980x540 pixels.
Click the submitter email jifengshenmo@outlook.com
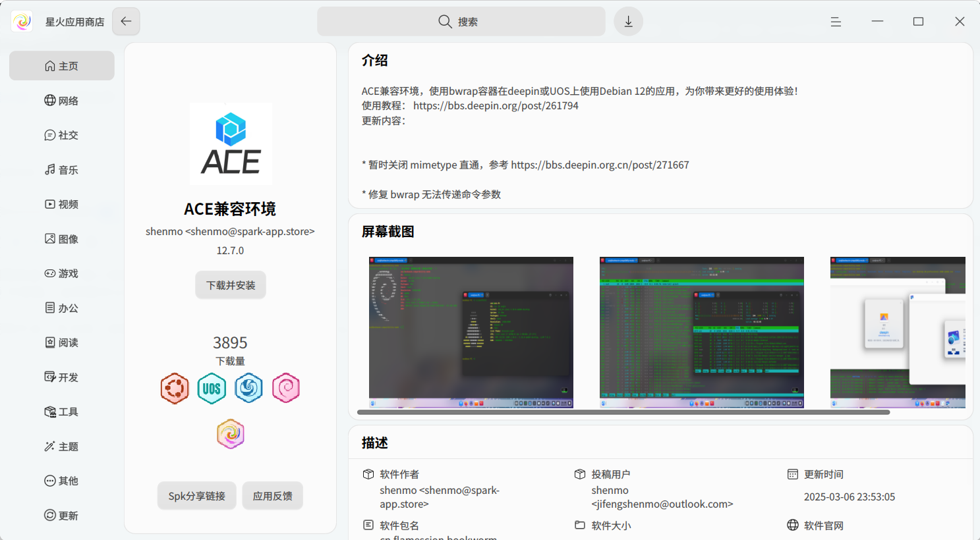coord(662,504)
